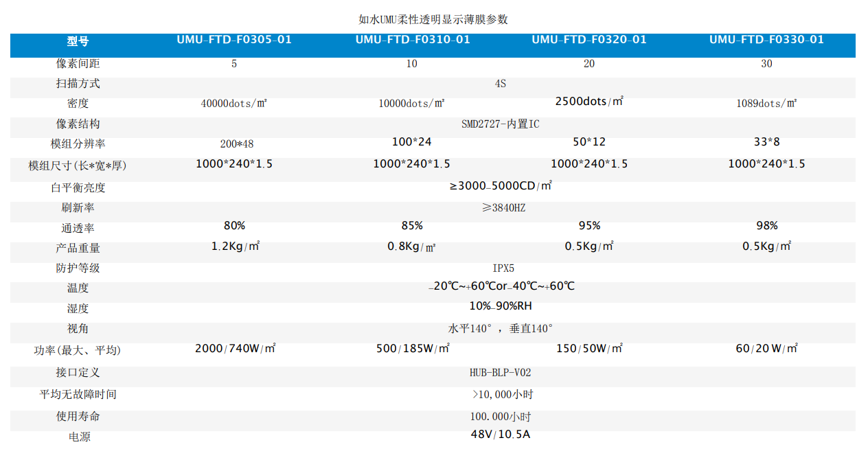Click the 模组尺寸(长*宽*厚) row label
Screen dimensions: 868x449
(78, 166)
